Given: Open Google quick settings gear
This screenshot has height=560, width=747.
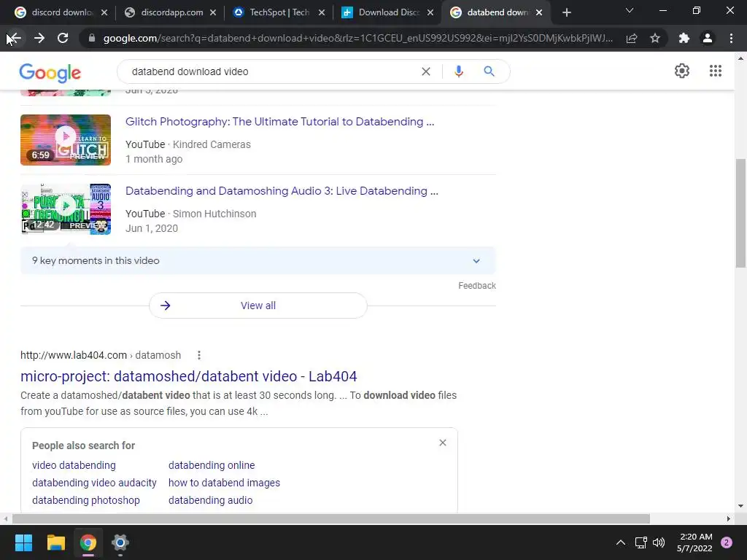Looking at the screenshot, I should pos(682,71).
